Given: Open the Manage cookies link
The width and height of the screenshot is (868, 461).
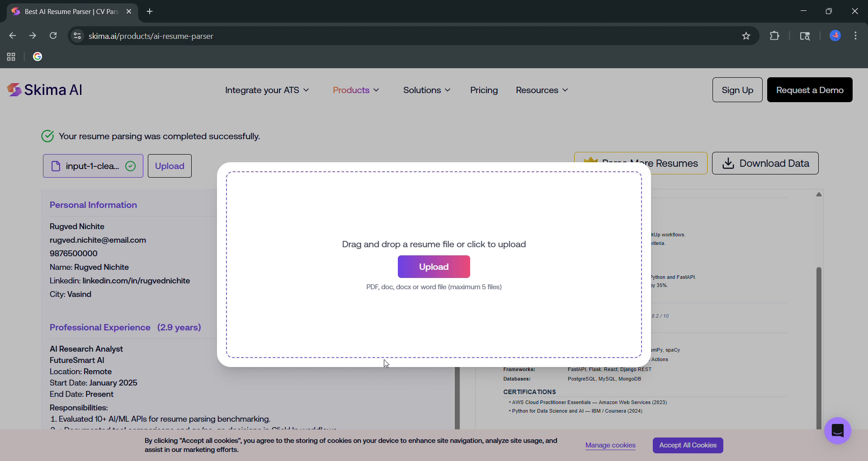Looking at the screenshot, I should [x=610, y=445].
